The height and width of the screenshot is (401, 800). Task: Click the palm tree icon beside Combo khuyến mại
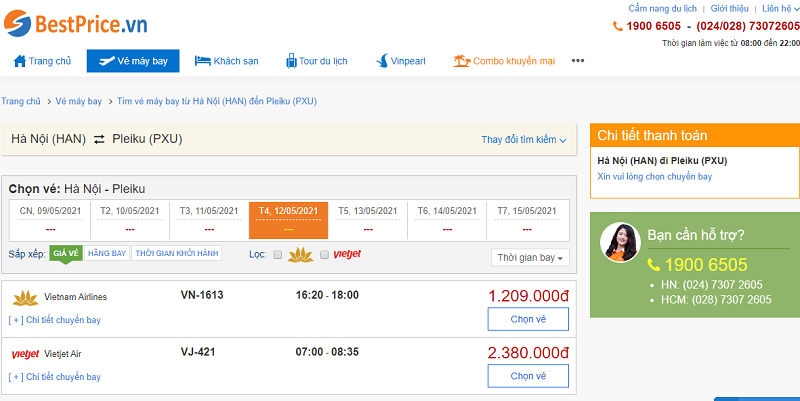tap(462, 61)
